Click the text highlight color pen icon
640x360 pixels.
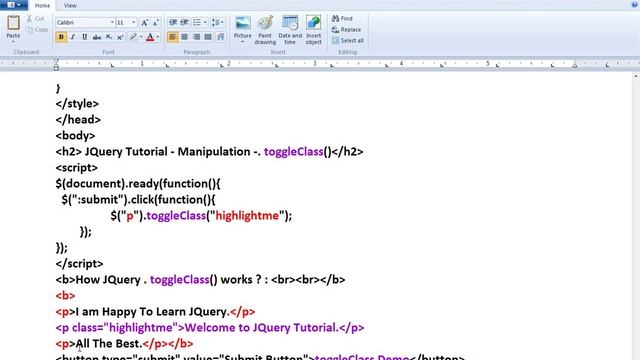coord(133,37)
